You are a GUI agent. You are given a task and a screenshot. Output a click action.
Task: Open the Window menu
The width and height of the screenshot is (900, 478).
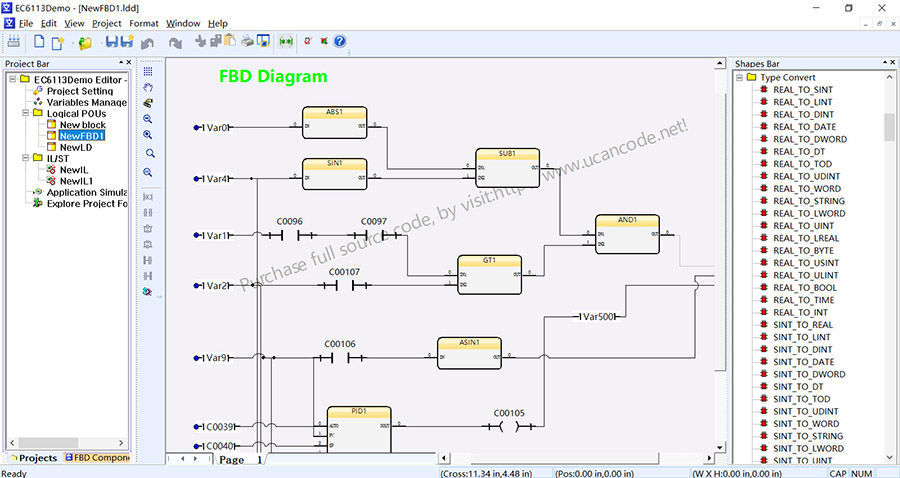183,24
